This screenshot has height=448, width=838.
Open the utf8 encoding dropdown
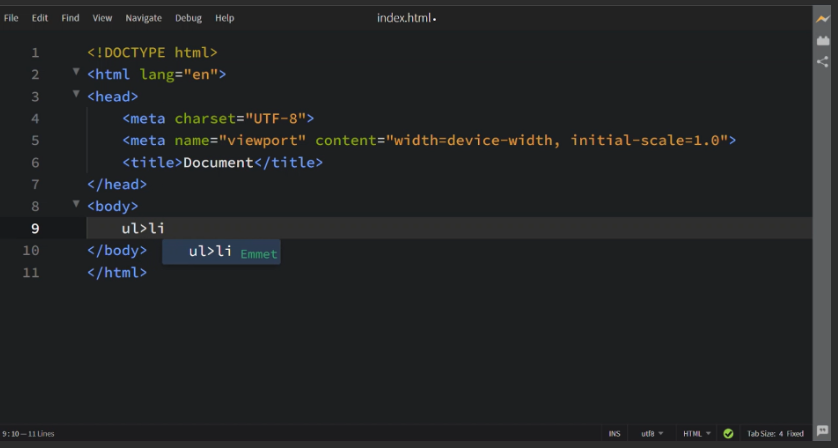pyautogui.click(x=652, y=434)
